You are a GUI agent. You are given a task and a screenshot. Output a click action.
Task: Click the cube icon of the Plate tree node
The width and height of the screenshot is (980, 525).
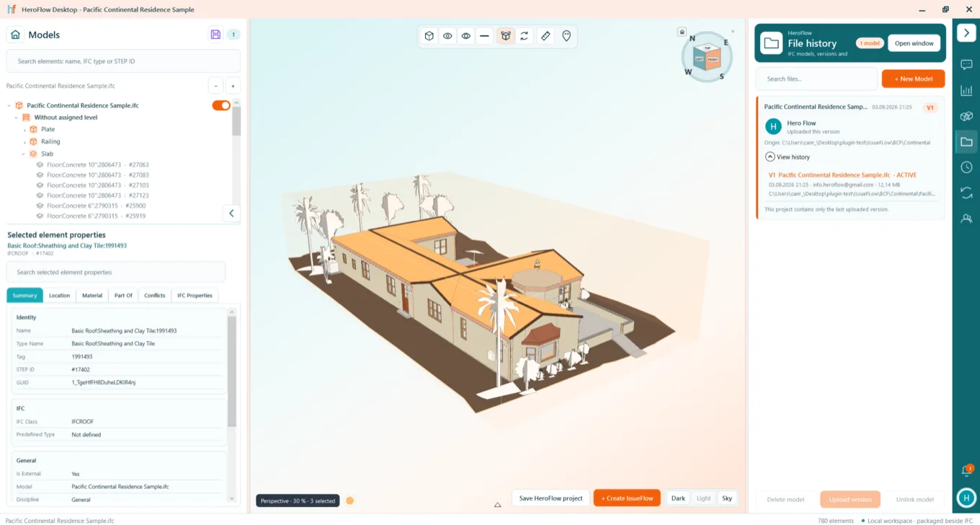pyautogui.click(x=33, y=130)
